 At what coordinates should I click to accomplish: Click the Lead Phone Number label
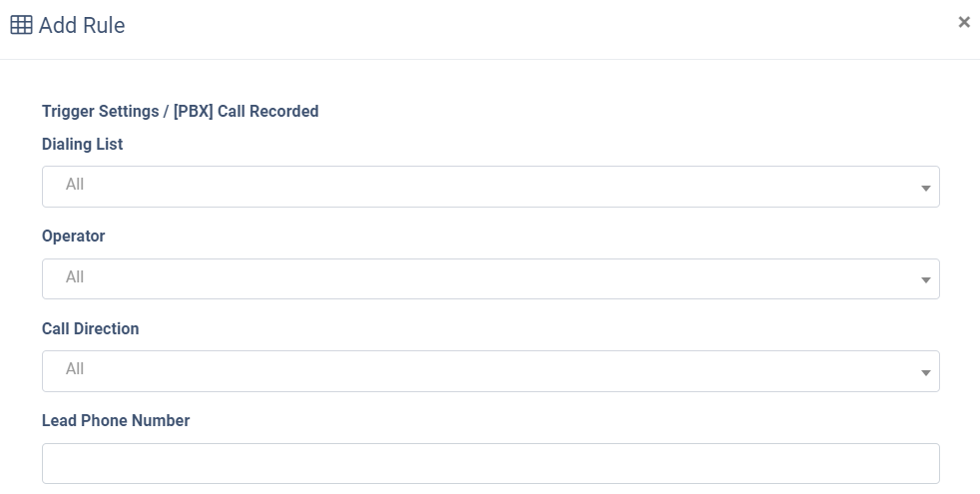click(x=116, y=421)
